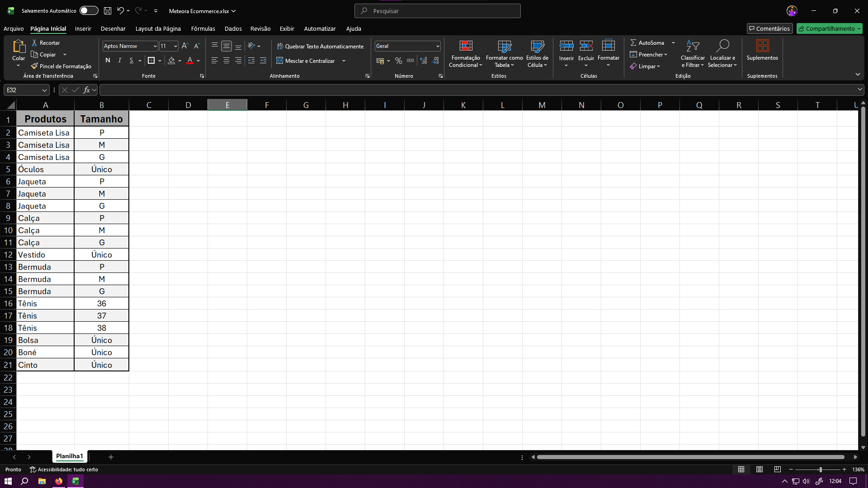The width and height of the screenshot is (868, 488).
Task: Click the save icon in title bar
Action: coord(108,11)
